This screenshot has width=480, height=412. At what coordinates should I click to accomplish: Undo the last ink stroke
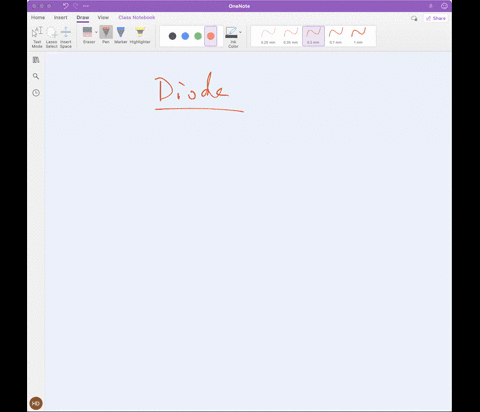point(65,6)
